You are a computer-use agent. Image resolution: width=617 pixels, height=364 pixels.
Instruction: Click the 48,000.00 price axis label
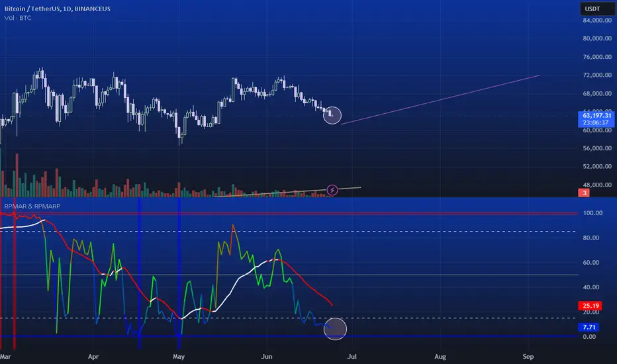pyautogui.click(x=597, y=185)
